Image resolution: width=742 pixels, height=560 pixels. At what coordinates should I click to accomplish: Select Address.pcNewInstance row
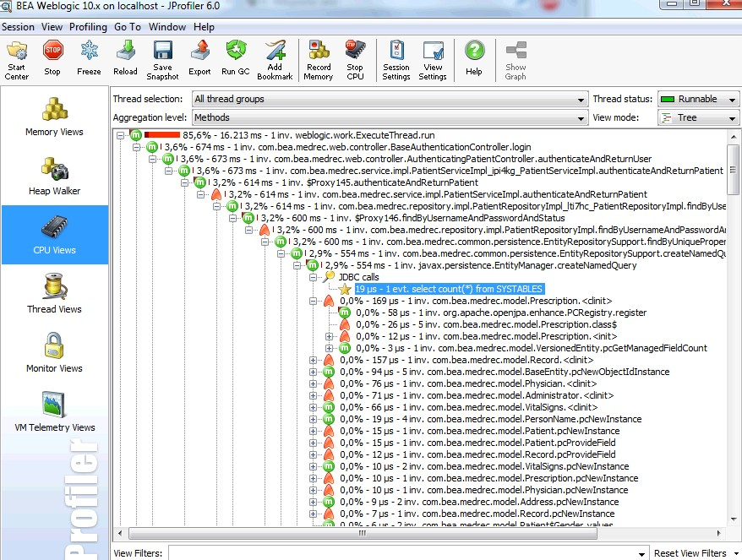tap(479, 502)
